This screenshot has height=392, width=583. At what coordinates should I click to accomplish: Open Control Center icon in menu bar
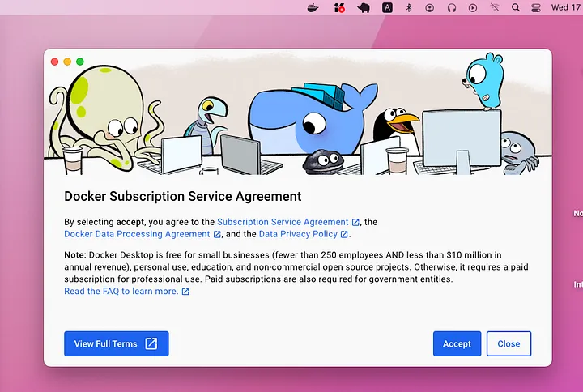click(x=536, y=7)
